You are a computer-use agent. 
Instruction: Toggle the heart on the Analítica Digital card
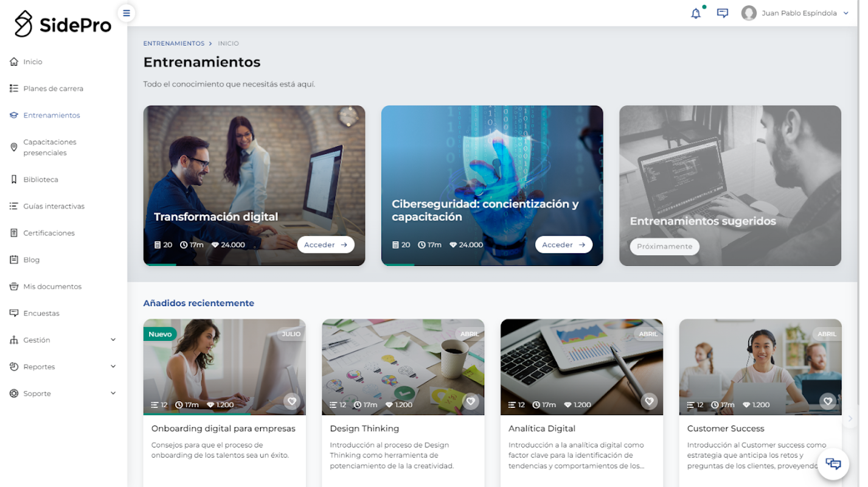(x=649, y=401)
